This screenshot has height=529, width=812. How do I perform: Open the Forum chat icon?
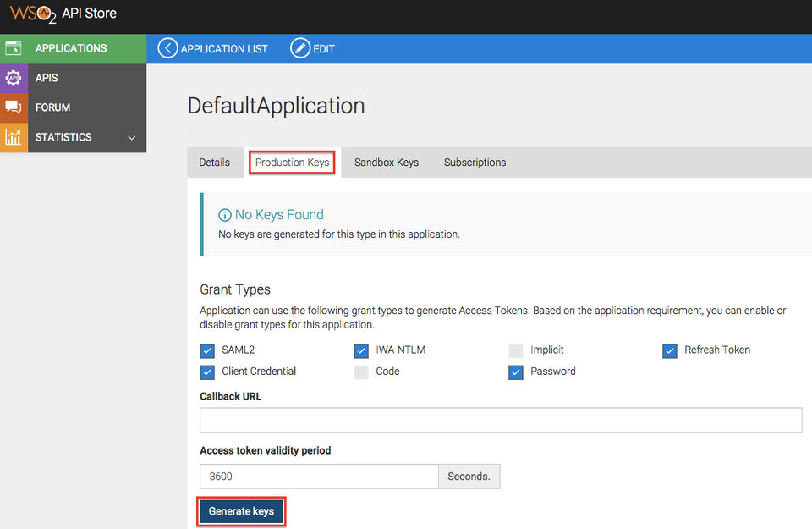pos(14,107)
